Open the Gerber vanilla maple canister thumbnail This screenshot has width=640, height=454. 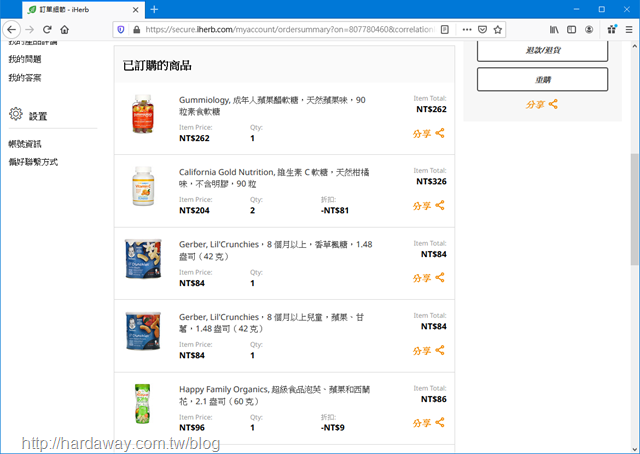pyautogui.click(x=143, y=259)
